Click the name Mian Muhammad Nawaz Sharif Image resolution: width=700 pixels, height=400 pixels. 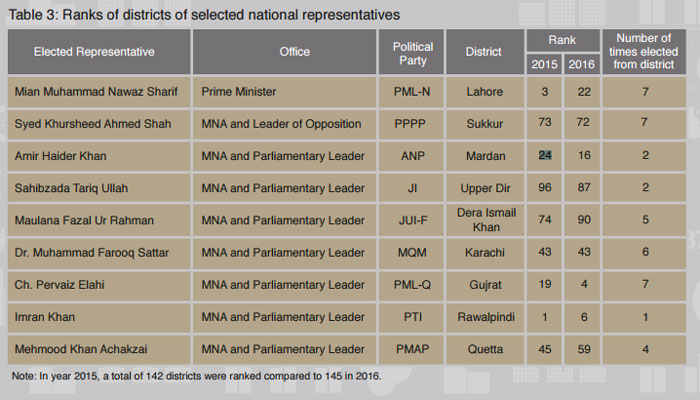coord(96,92)
